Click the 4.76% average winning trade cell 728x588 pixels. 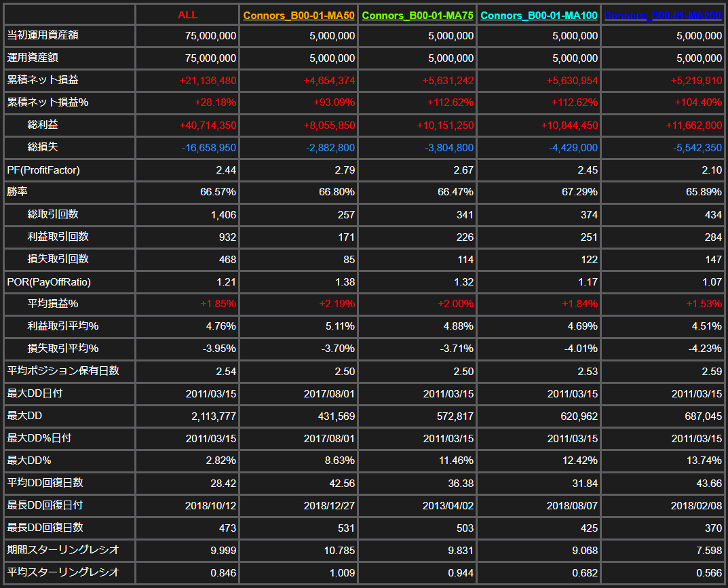coord(221,326)
